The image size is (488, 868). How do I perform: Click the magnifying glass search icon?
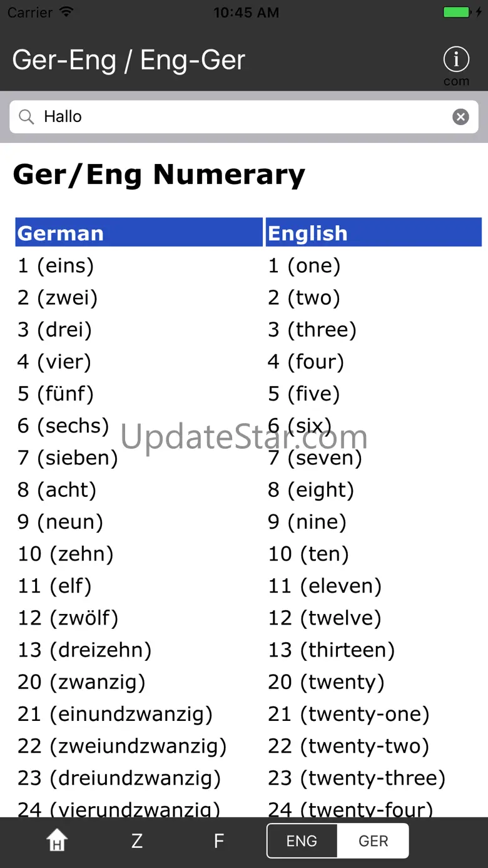26,117
